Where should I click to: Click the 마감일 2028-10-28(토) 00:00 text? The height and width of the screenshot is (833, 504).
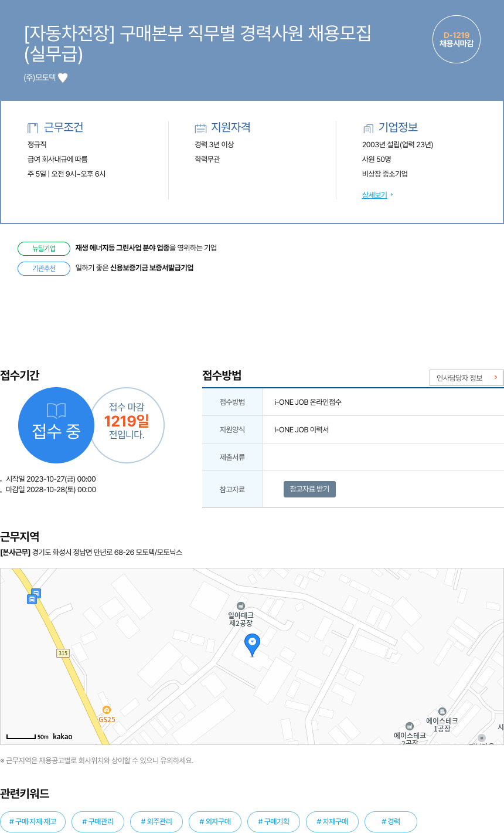[x=51, y=490]
